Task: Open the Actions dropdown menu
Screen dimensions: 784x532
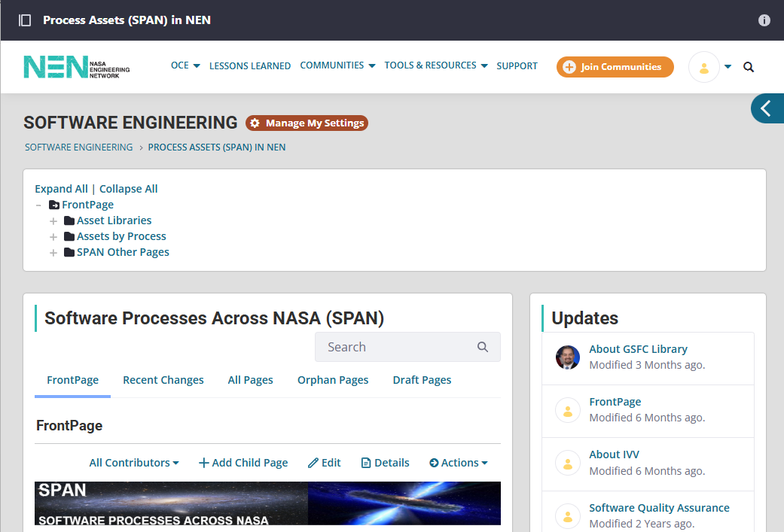Action: tap(458, 463)
